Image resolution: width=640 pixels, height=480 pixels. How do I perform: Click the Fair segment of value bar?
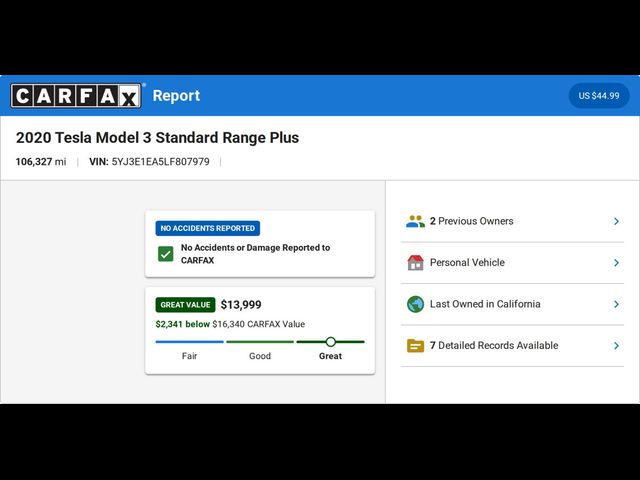[x=189, y=342]
